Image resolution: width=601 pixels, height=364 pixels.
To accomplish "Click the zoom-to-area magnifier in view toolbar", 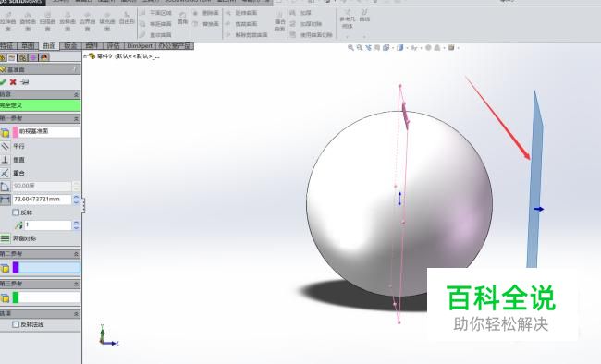I will coord(359,47).
